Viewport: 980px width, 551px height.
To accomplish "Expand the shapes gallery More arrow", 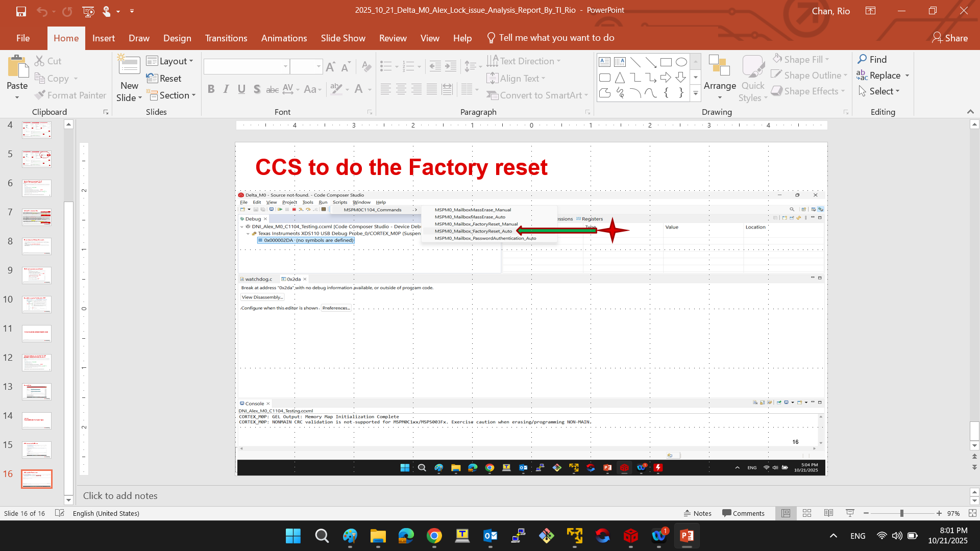I will (695, 93).
